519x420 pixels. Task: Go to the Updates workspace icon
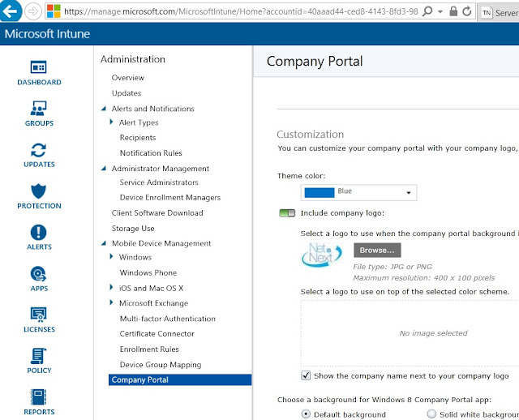pos(38,151)
